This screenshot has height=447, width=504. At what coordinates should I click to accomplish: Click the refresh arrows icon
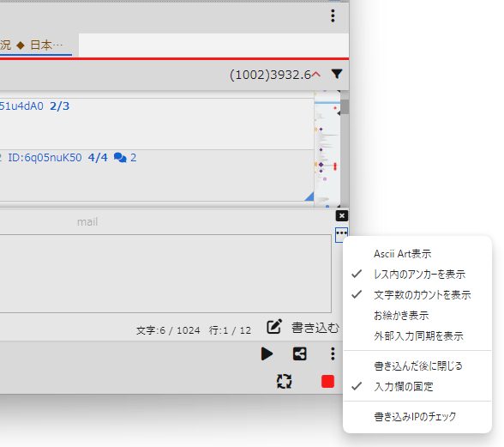pyautogui.click(x=285, y=381)
